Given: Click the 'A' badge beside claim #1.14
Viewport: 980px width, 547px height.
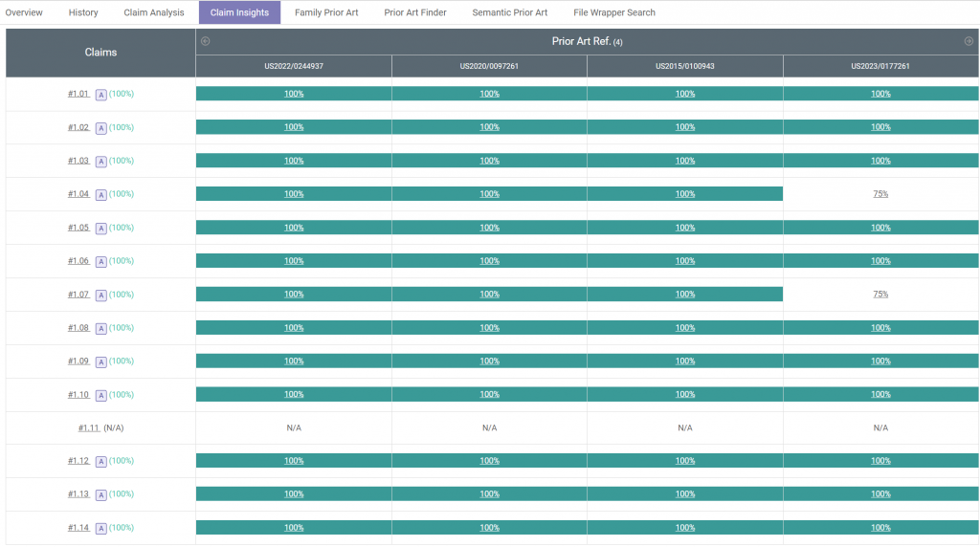Looking at the screenshot, I should pyautogui.click(x=100, y=529).
